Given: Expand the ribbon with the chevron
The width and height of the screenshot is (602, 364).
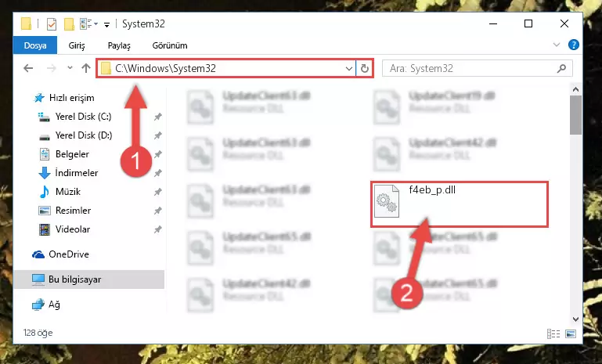Looking at the screenshot, I should [557, 45].
